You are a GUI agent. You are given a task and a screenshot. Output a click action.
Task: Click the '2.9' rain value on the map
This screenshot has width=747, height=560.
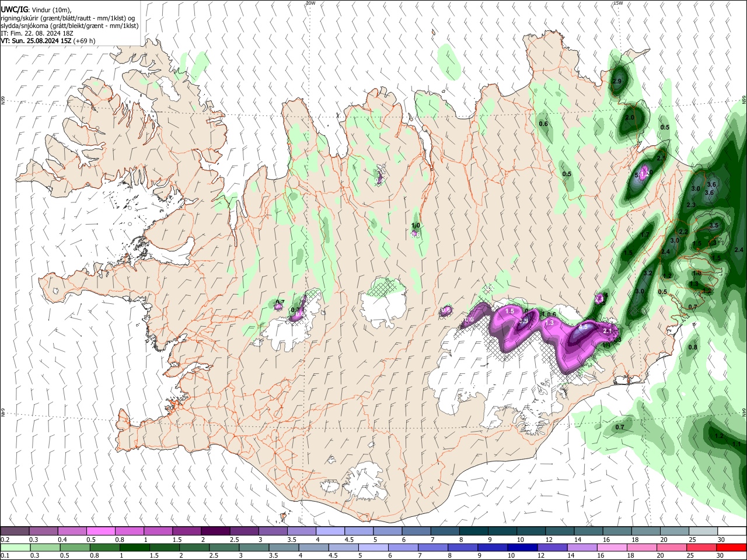click(617, 82)
